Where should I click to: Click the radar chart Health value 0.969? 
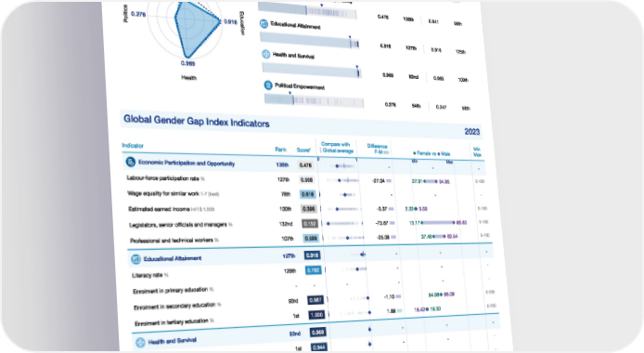point(187,63)
